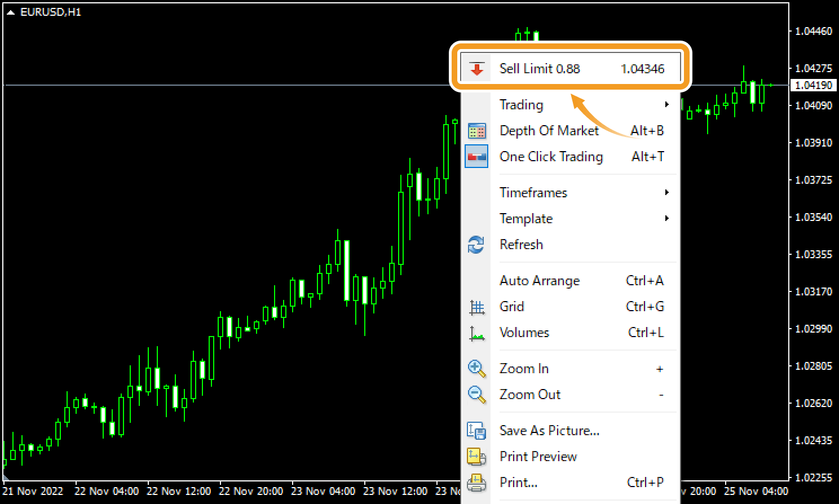Expand the Trading submenu

coord(521,104)
